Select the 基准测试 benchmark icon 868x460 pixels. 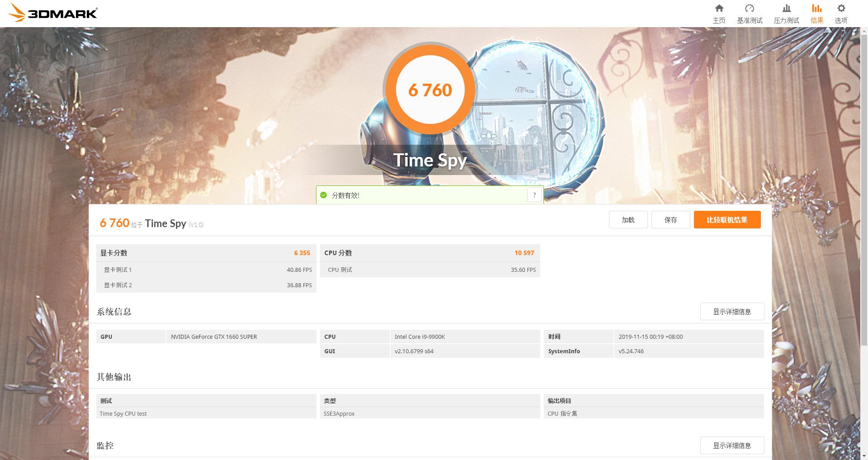click(750, 13)
